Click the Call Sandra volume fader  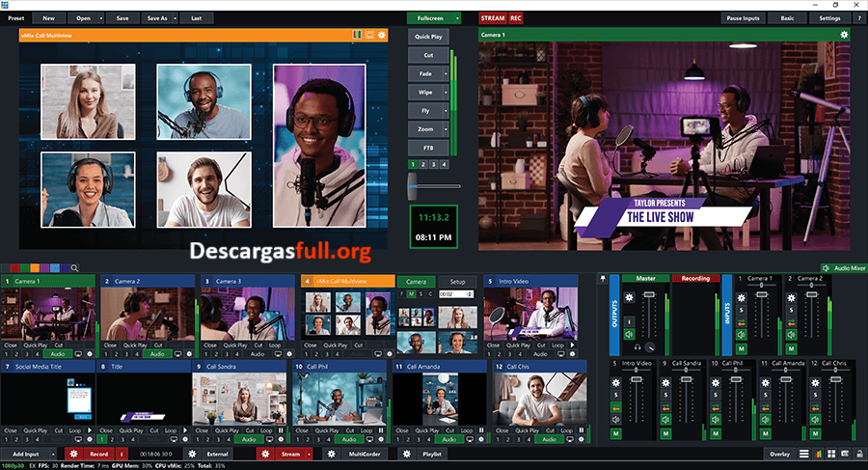pyautogui.click(x=687, y=379)
